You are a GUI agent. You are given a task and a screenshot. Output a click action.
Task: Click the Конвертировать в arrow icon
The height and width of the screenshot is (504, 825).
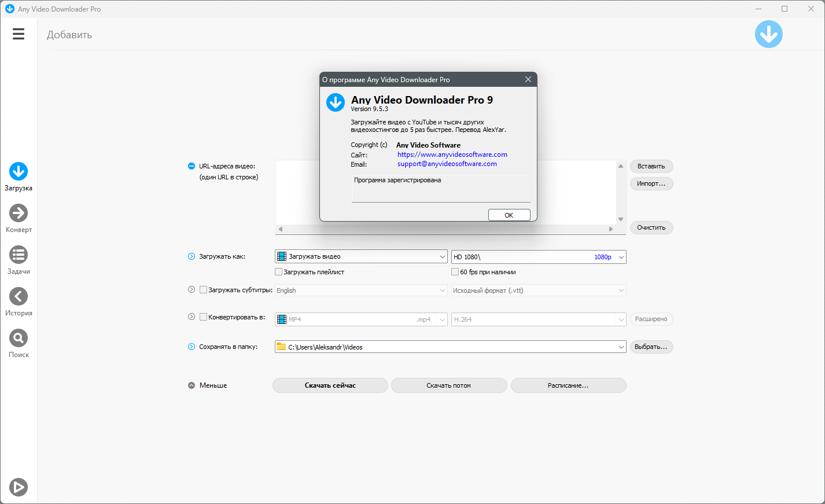[191, 317]
